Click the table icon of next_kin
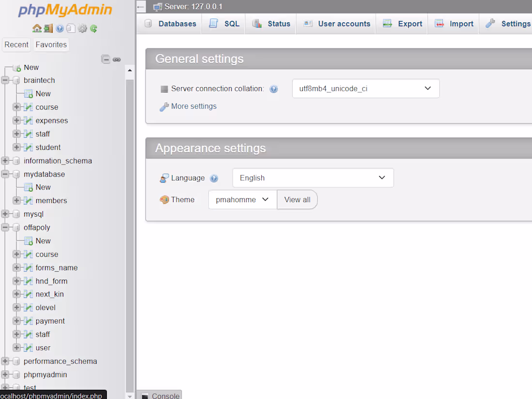 29,294
